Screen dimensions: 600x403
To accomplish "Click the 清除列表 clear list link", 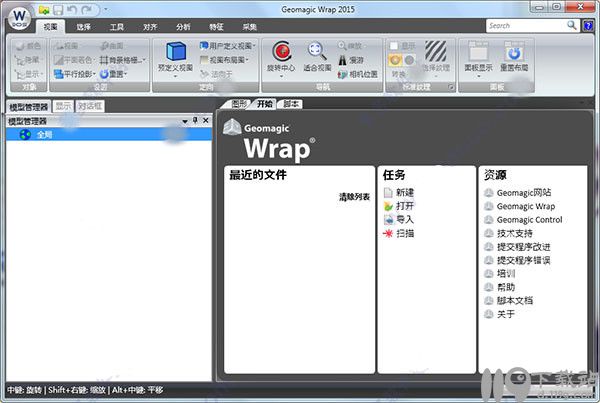I will point(354,197).
